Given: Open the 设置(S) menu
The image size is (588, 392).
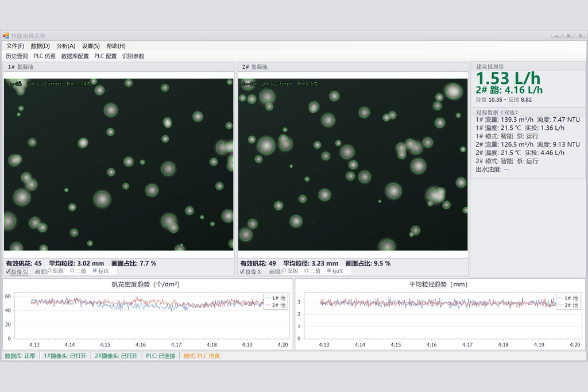Looking at the screenshot, I should coord(91,46).
